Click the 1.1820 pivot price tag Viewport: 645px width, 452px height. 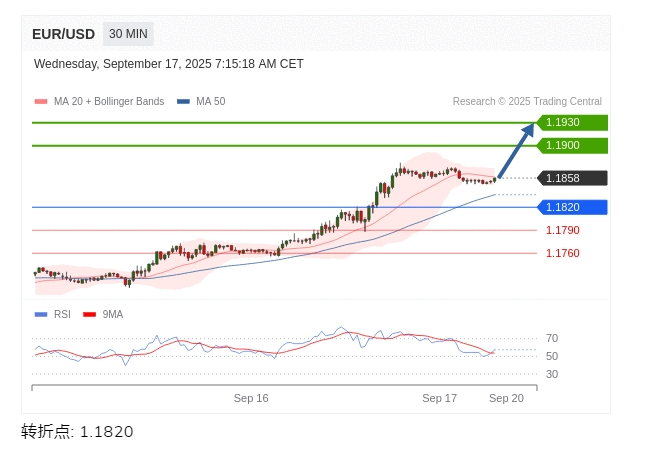tap(572, 207)
